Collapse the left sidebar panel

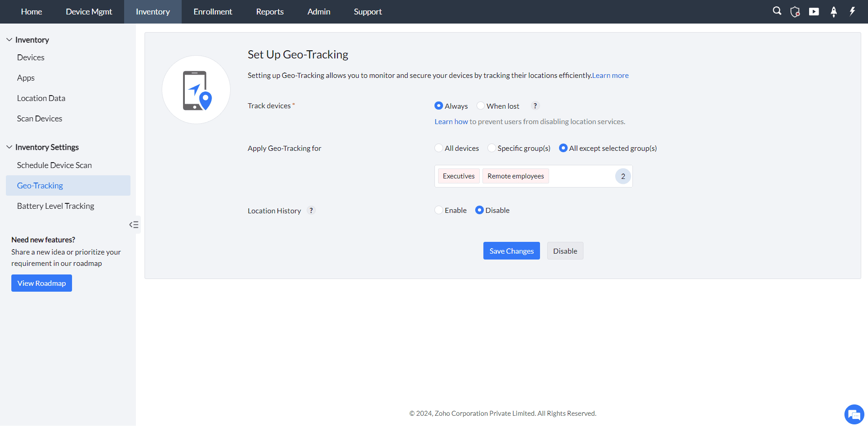point(134,224)
